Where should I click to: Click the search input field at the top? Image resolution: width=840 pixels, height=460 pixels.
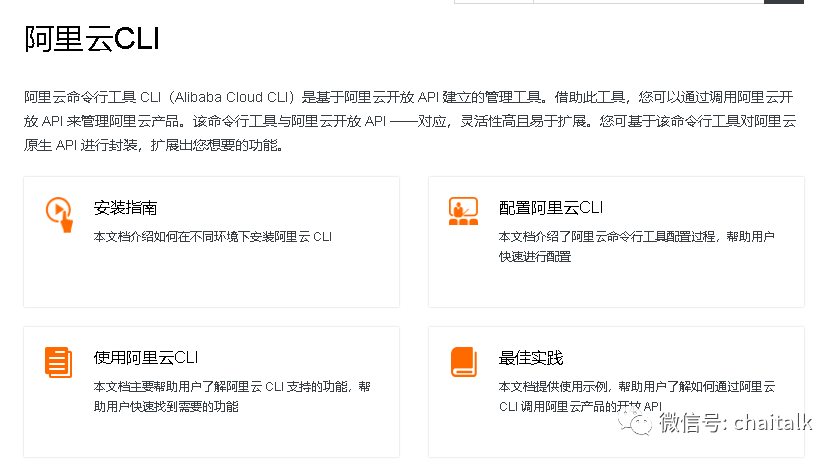[x=648, y=2]
